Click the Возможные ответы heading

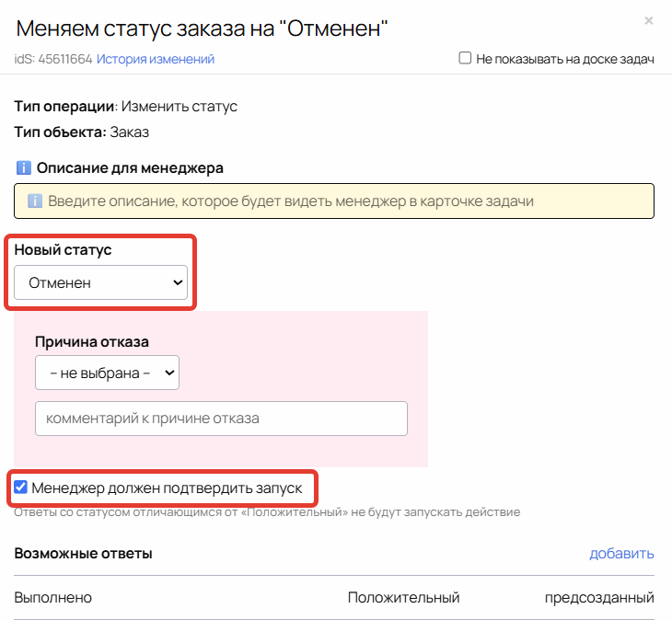point(83,553)
